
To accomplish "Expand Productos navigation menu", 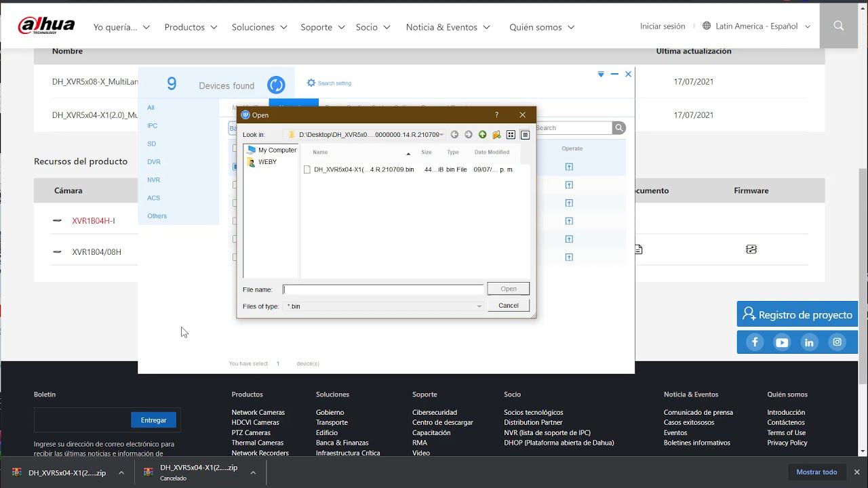I will [x=191, y=27].
